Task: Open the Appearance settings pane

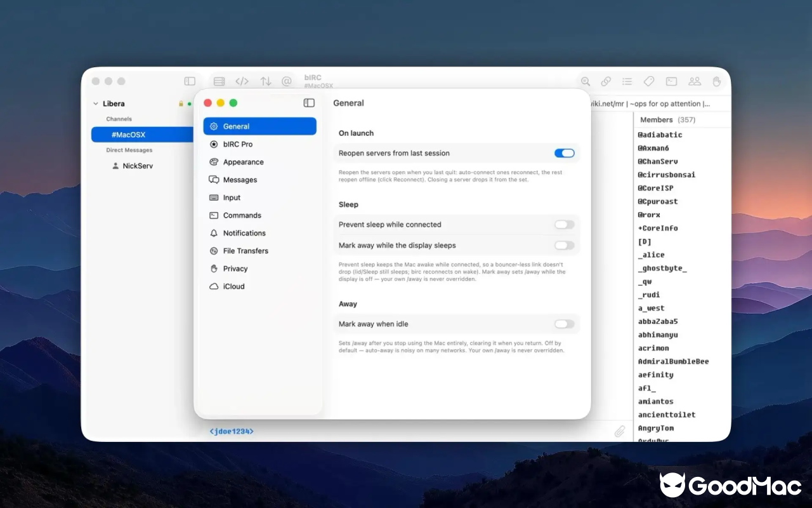Action: pos(260,162)
